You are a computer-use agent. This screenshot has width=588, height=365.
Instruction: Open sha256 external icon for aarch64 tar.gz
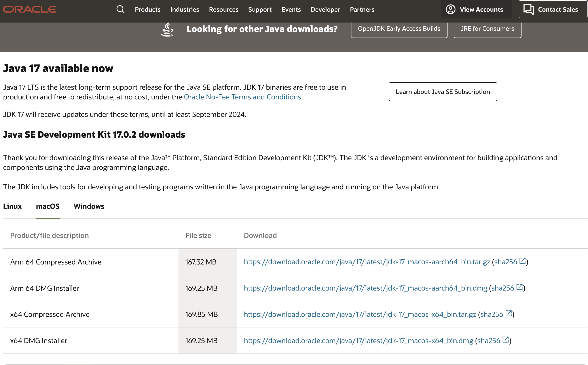[522, 261]
